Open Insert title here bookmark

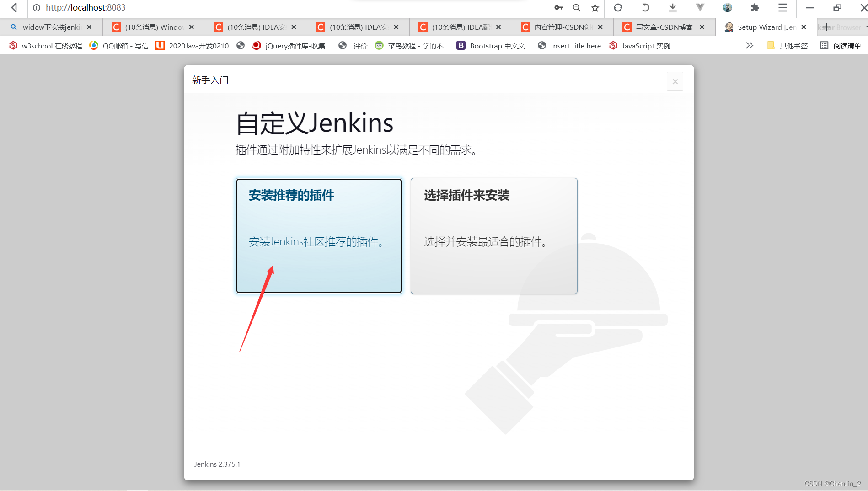[x=569, y=46]
